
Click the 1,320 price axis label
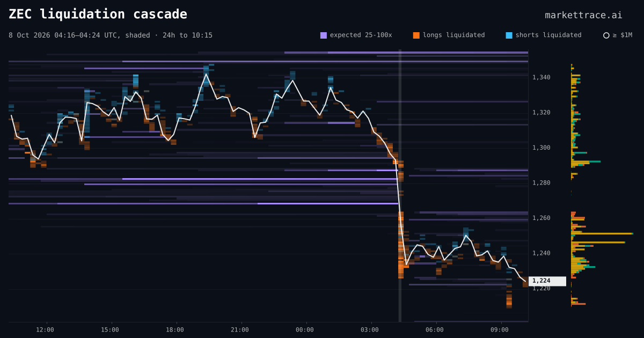click(541, 113)
